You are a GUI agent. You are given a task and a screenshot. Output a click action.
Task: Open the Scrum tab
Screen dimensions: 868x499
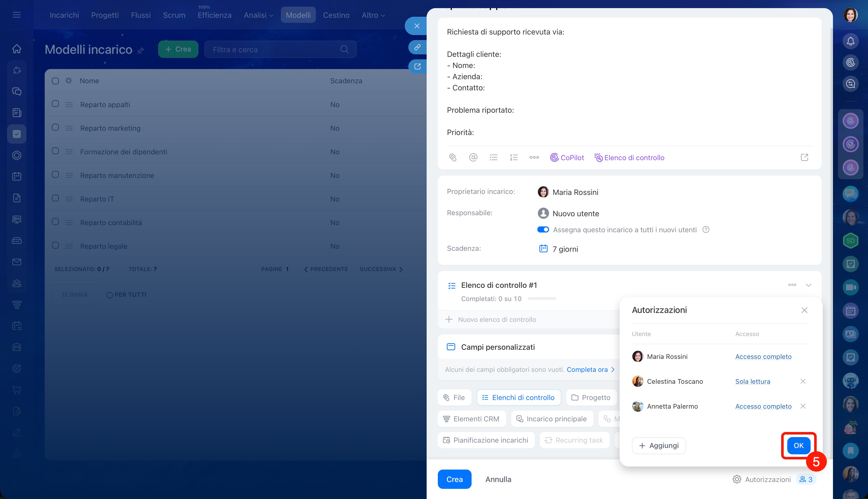click(x=174, y=15)
